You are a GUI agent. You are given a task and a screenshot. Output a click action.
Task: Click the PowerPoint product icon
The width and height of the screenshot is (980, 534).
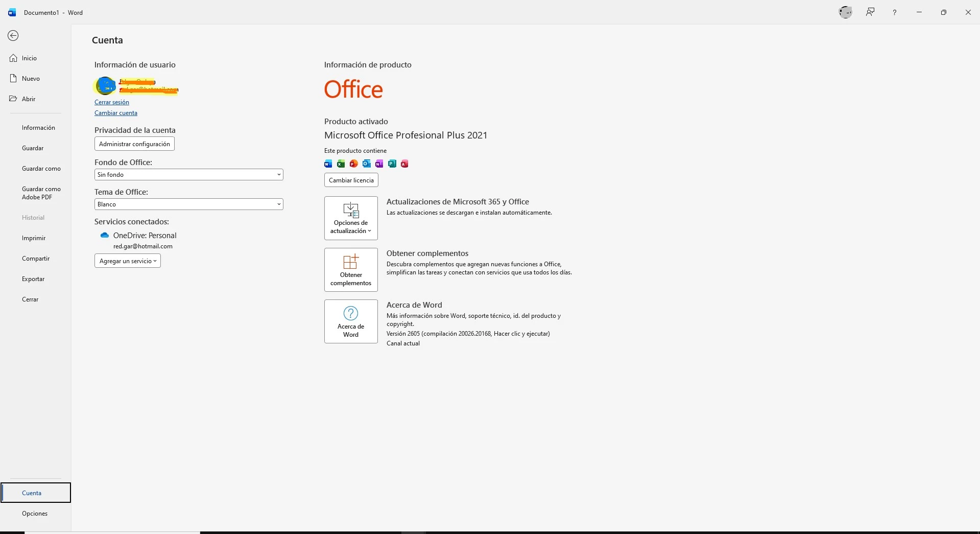coord(354,164)
